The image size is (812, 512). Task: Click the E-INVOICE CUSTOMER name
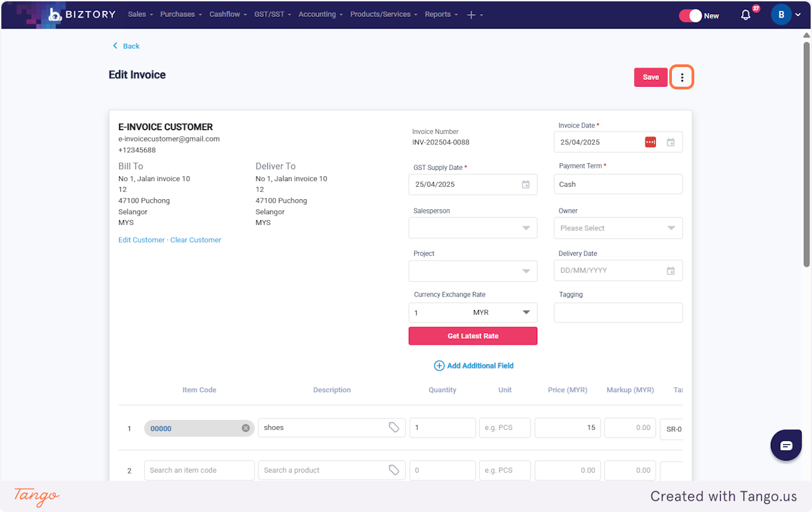click(166, 127)
